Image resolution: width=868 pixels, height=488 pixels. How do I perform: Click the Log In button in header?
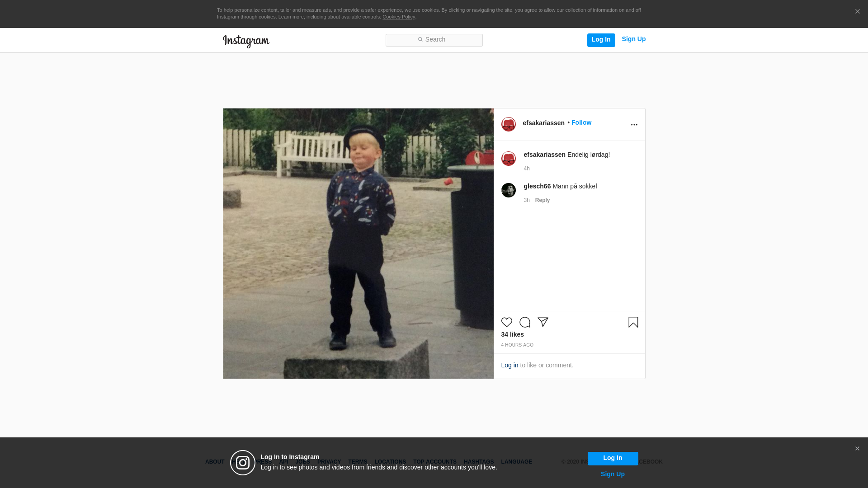601,40
